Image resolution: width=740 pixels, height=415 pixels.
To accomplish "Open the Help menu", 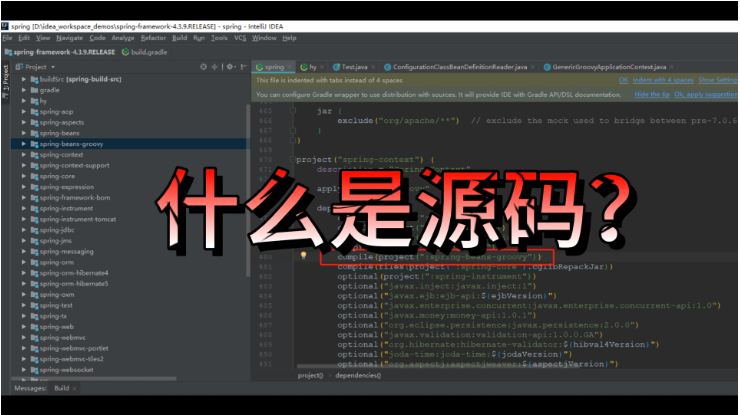I will [289, 38].
